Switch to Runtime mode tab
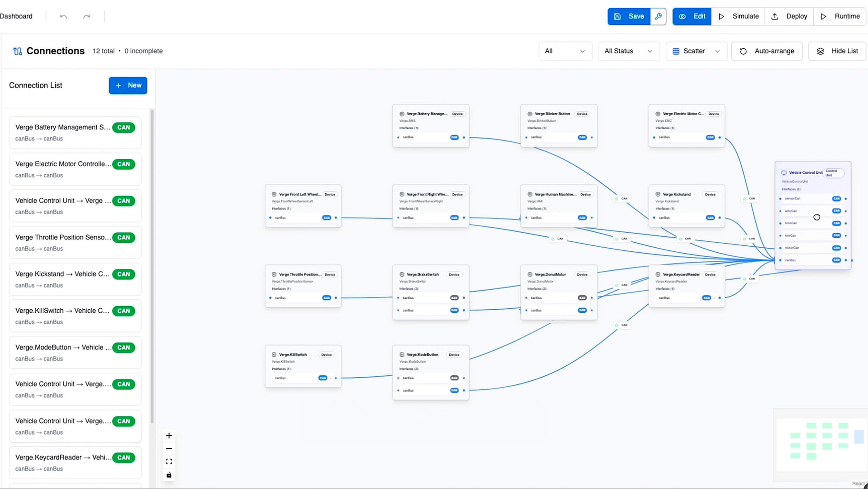 (840, 16)
